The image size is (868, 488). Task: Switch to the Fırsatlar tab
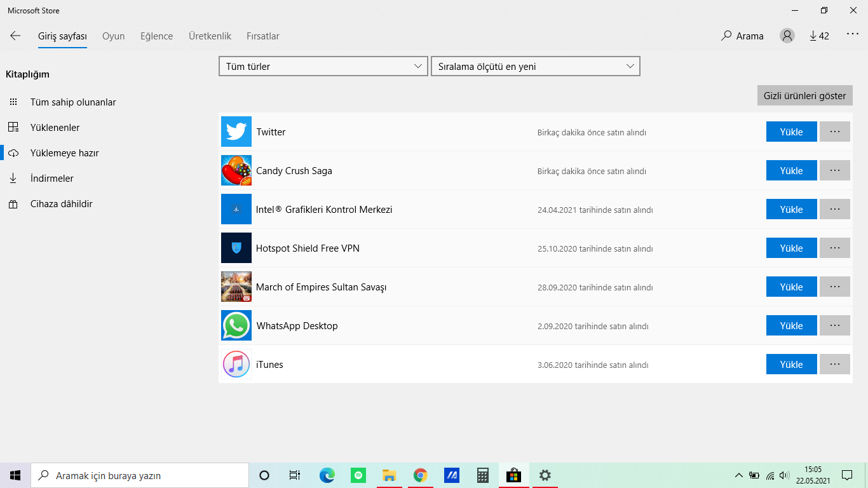(x=263, y=36)
